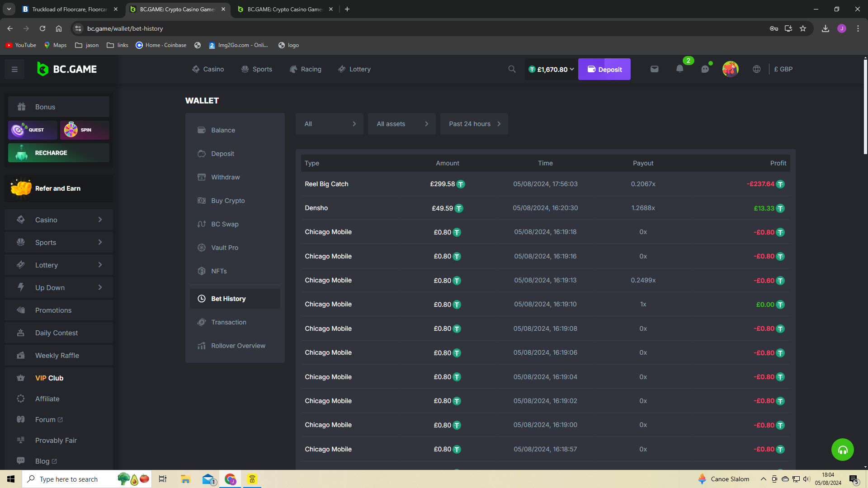Open the chat bubble icon
868x488 pixels.
click(705, 69)
